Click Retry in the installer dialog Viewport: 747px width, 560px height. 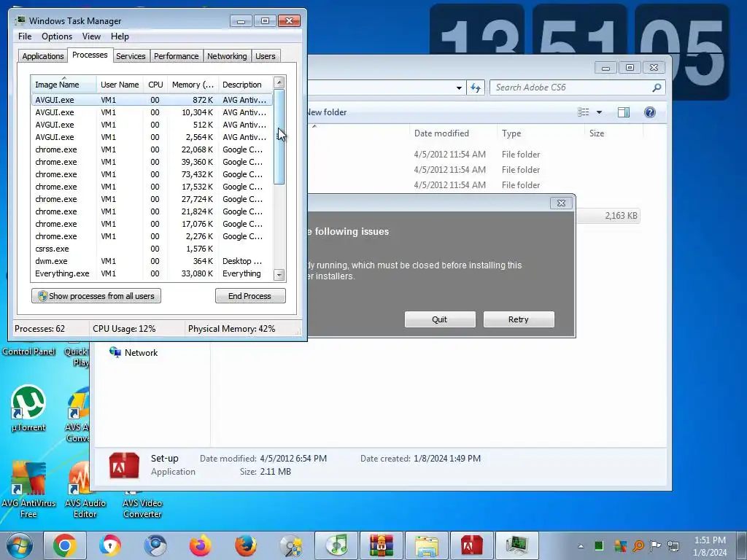(x=519, y=319)
